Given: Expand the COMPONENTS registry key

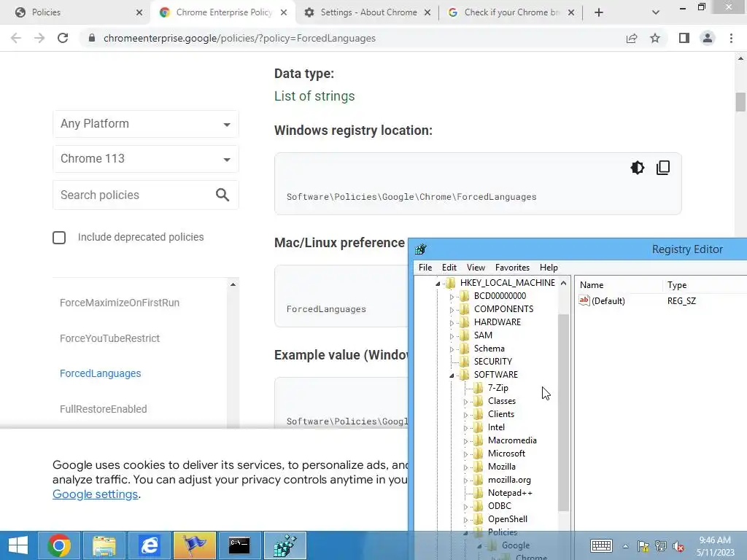Looking at the screenshot, I should click(x=452, y=309).
